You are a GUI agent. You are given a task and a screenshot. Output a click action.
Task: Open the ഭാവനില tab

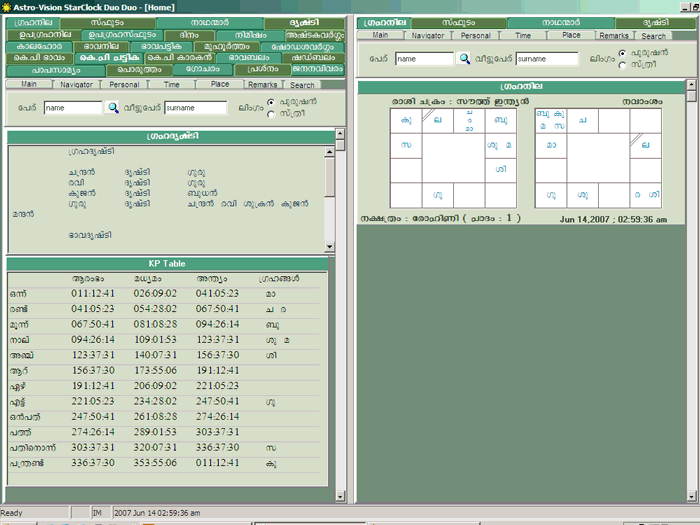pos(101,46)
